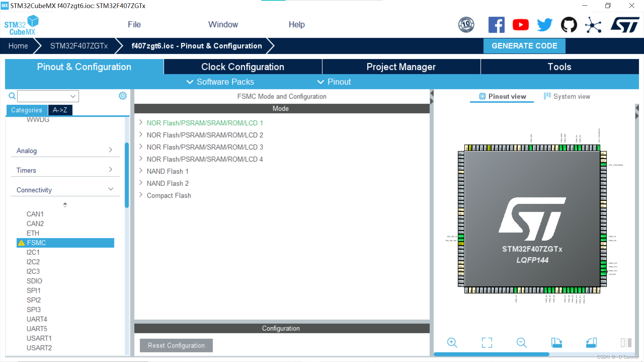
Task: Open the YouTube icon link
Action: (521, 25)
